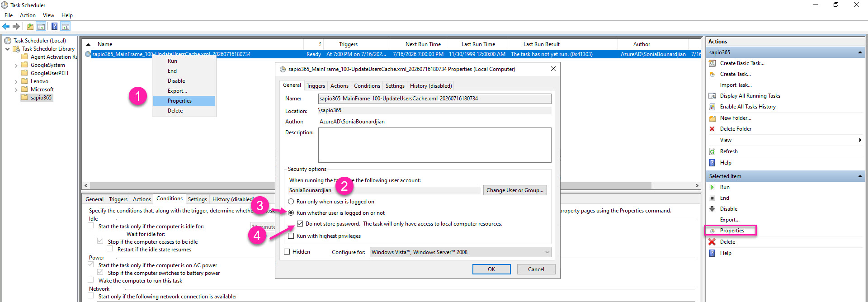
Task: Click the End stop icon under Selected Item
Action: pyautogui.click(x=712, y=198)
